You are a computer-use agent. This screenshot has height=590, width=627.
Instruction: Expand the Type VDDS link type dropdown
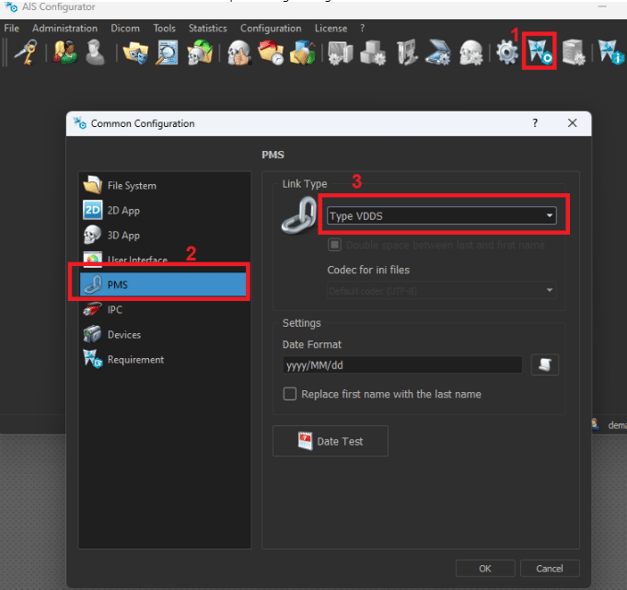tap(441, 216)
